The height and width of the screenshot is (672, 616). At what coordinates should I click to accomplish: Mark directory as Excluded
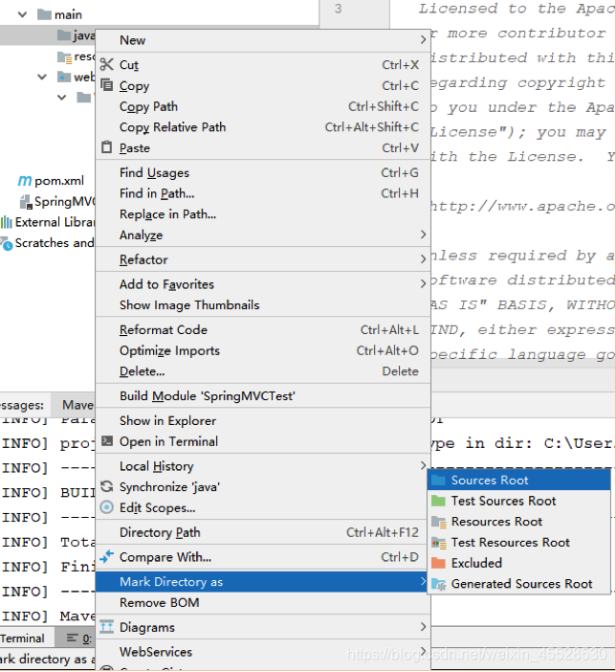click(518, 563)
